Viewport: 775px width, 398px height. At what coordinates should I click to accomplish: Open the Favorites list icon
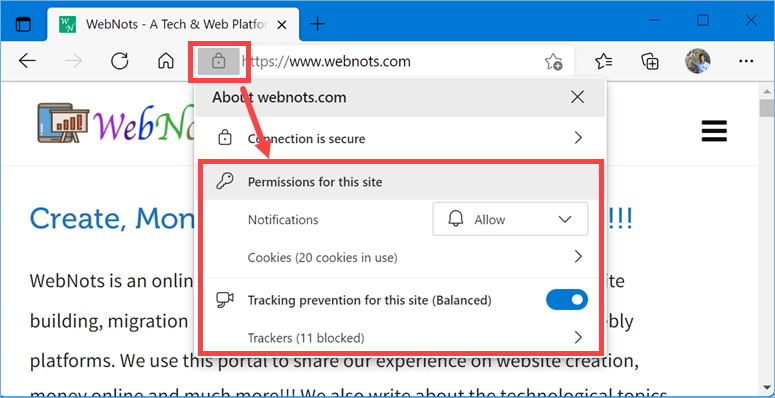(603, 61)
